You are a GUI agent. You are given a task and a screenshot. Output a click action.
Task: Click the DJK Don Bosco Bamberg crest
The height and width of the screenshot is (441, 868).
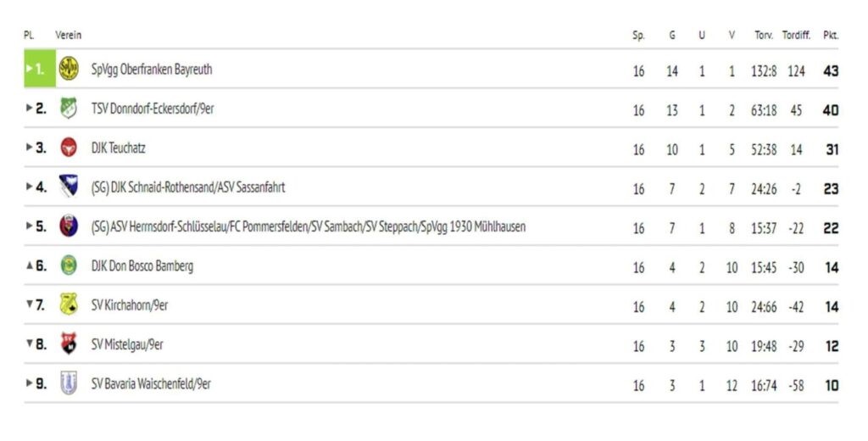coord(69,265)
